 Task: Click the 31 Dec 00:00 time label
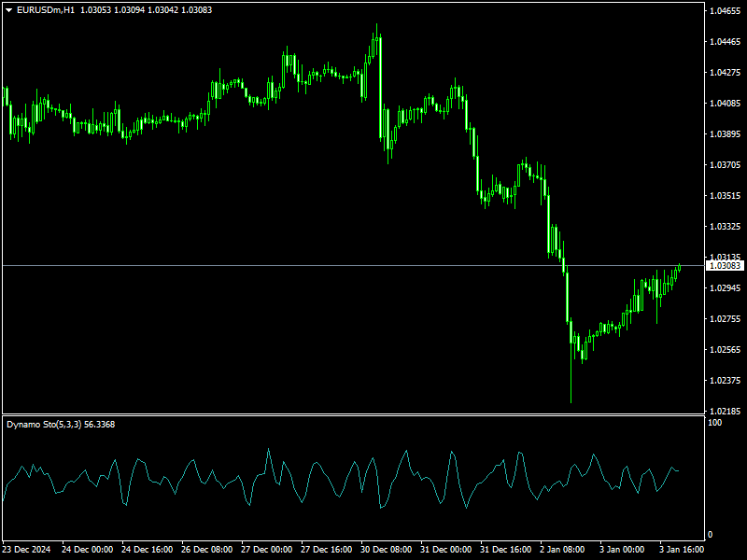[x=446, y=550]
